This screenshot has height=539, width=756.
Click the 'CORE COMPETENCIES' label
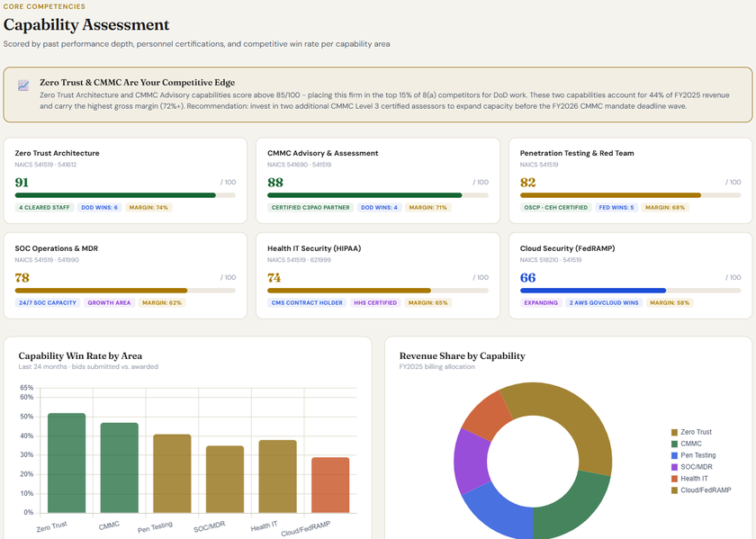coord(44,6)
